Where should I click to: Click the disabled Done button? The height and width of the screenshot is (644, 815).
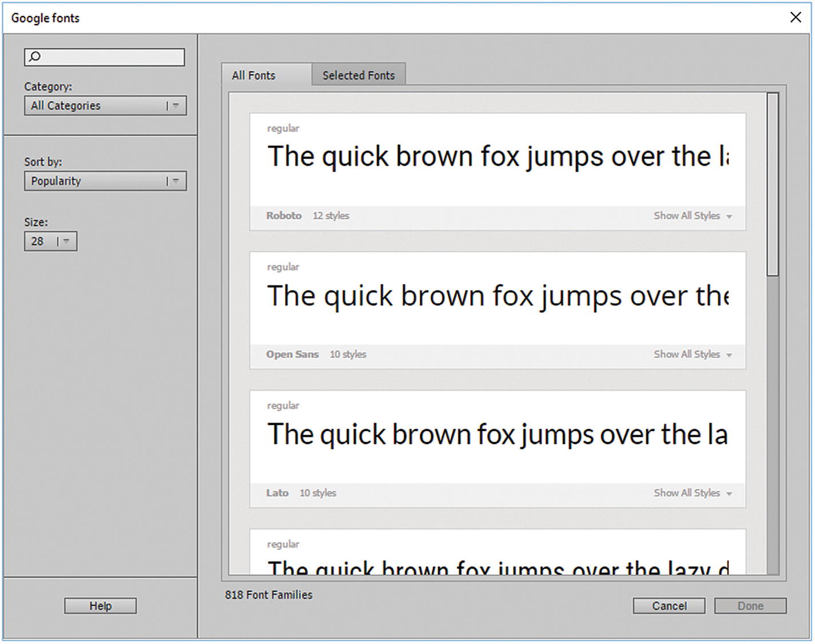click(x=750, y=606)
